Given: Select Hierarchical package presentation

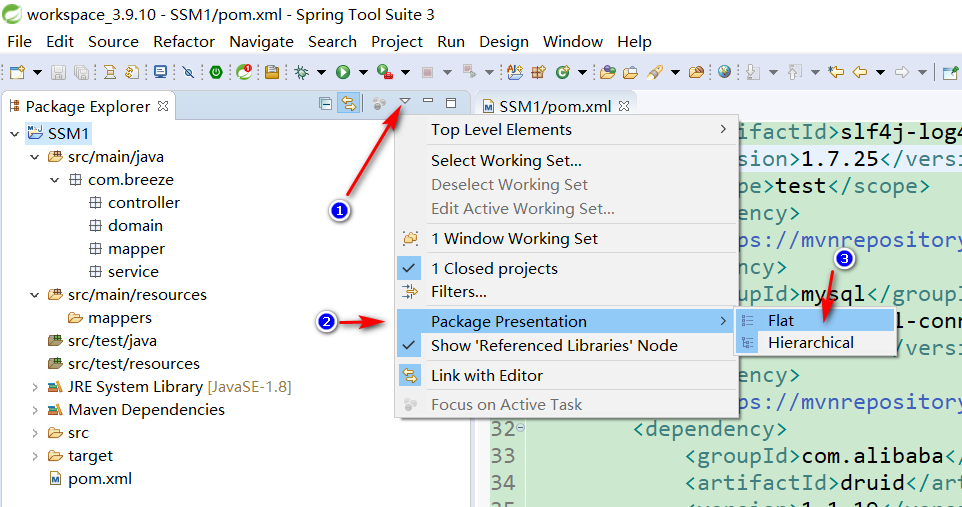Looking at the screenshot, I should [814, 343].
